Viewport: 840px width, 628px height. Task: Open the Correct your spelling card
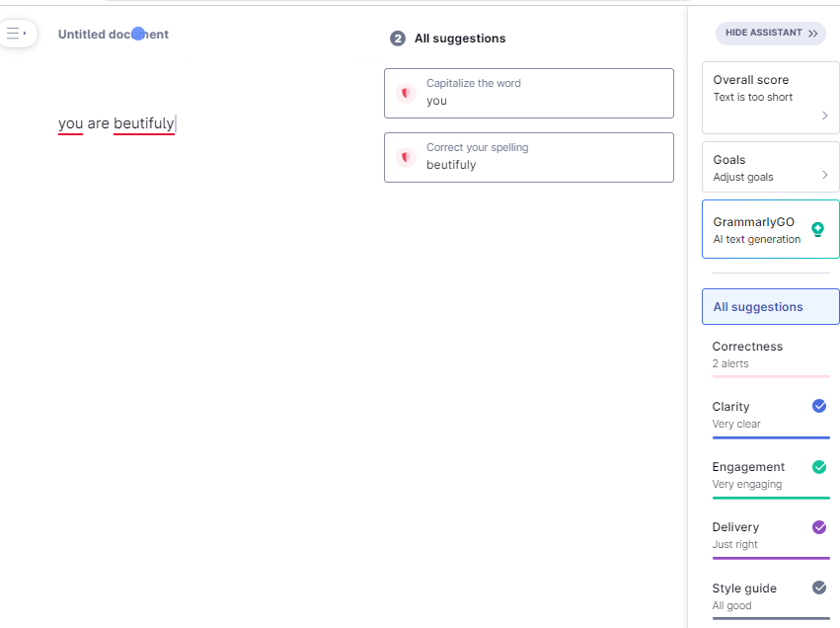point(528,157)
